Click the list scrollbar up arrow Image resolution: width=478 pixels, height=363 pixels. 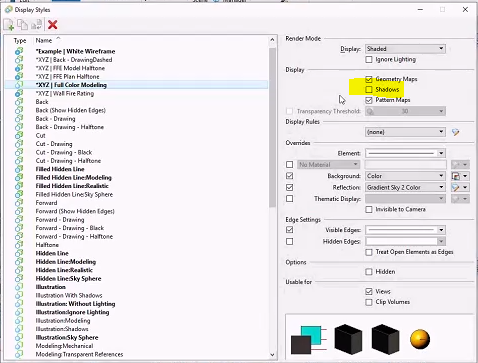coord(272,40)
